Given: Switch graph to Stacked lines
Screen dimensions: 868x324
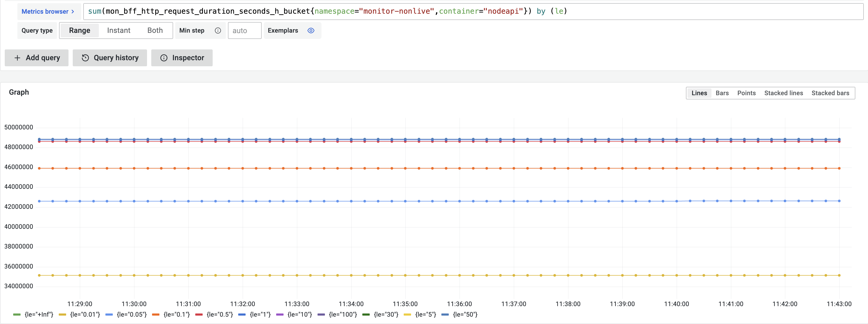Looking at the screenshot, I should (783, 93).
